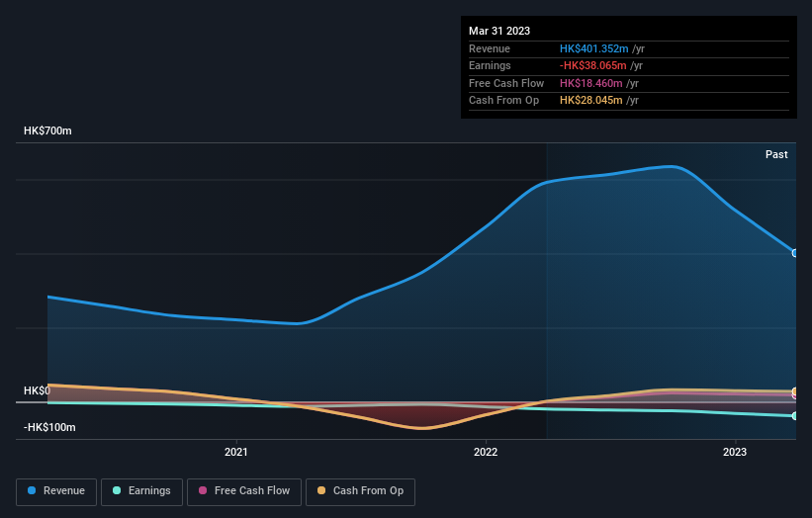Click the 2021 x-axis label
The height and width of the screenshot is (518, 812).
tap(236, 452)
